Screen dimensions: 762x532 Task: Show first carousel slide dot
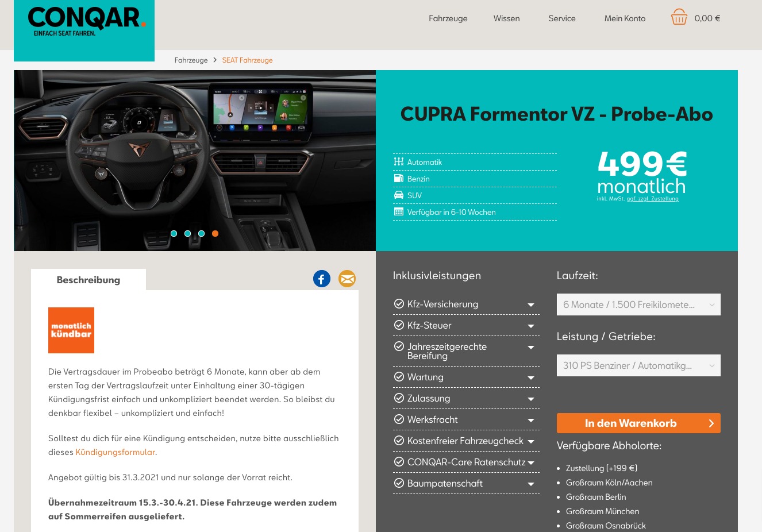click(x=174, y=233)
